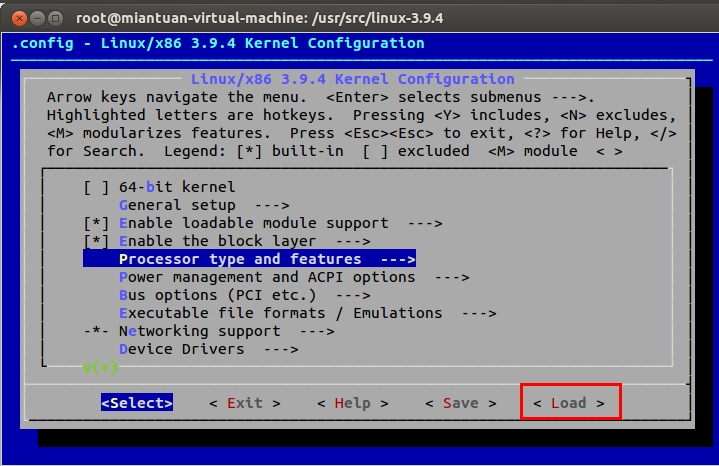Click the terminal title root@miantuan-virtual-machine
The width and height of the screenshot is (719, 466).
point(260,18)
